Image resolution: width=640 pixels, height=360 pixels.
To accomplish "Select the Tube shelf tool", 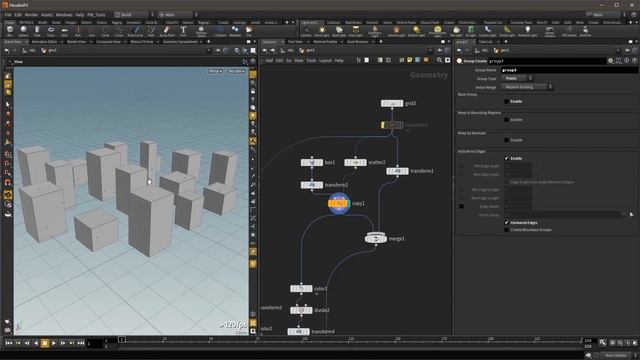I will (x=37, y=31).
